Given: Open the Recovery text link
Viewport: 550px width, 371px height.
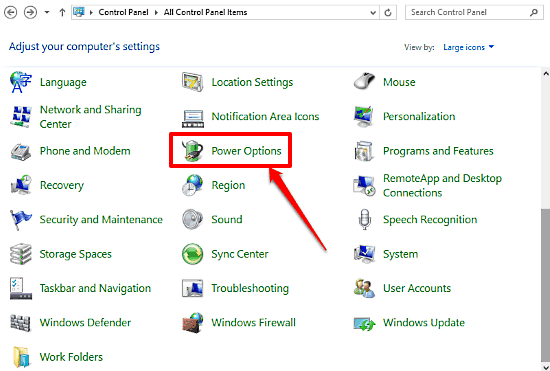Looking at the screenshot, I should point(62,186).
